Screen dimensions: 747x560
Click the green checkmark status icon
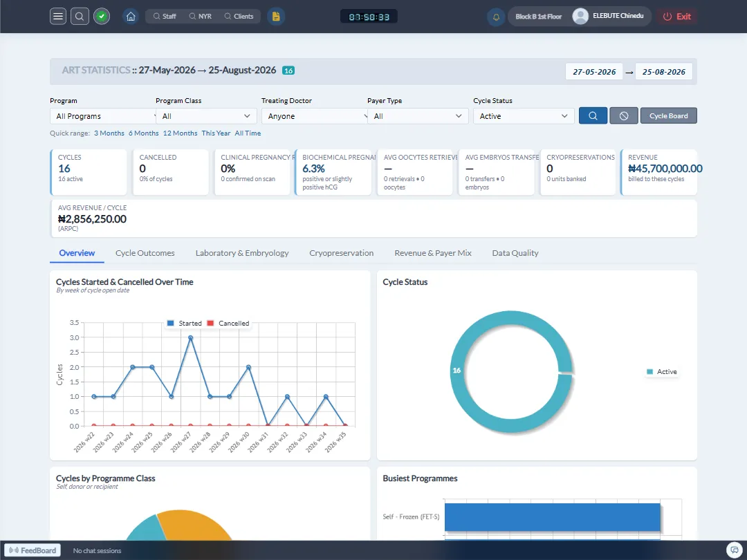tap(102, 16)
